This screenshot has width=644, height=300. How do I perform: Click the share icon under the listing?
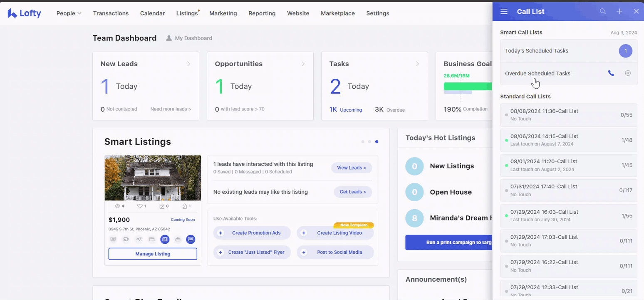point(139,239)
